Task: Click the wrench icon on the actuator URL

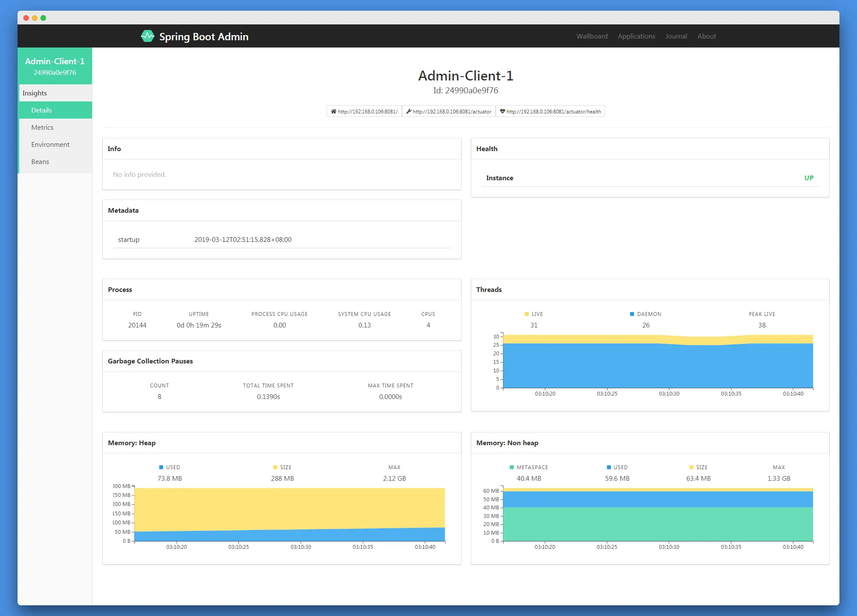Action: 408,112
